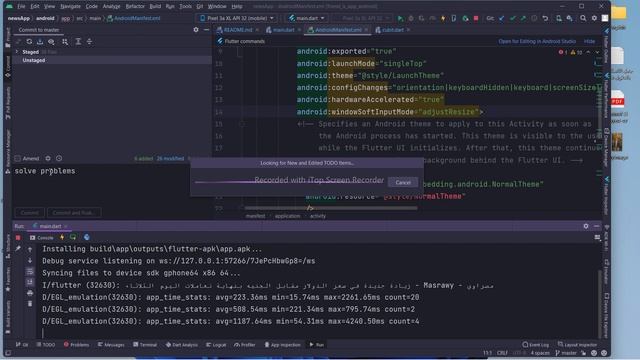This screenshot has width=640, height=360.
Task: Open the master branch widget in status bar
Action: tap(566, 353)
